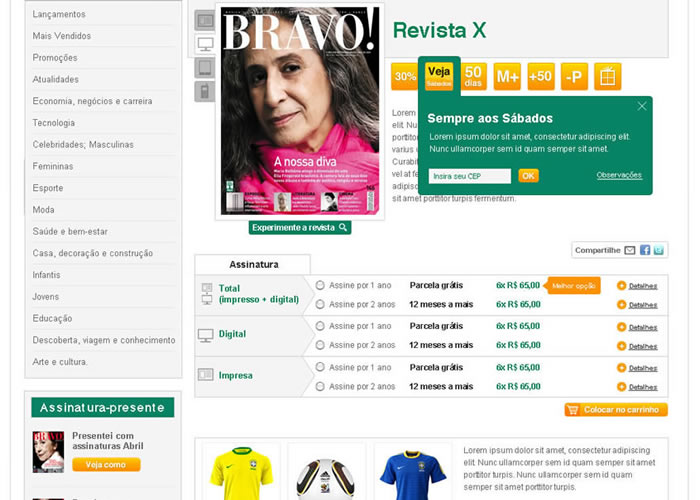Viewport: 700px width, 500px height.
Task: Click the gift box badge
Action: (x=608, y=76)
